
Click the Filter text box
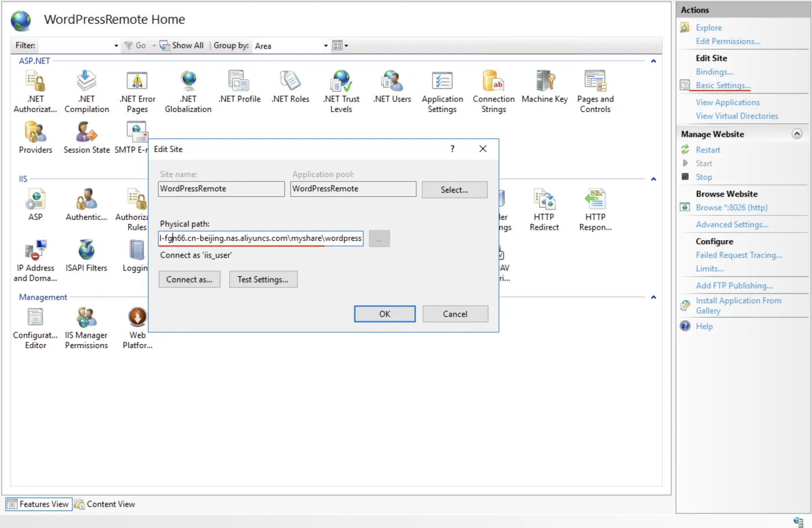pyautogui.click(x=75, y=46)
